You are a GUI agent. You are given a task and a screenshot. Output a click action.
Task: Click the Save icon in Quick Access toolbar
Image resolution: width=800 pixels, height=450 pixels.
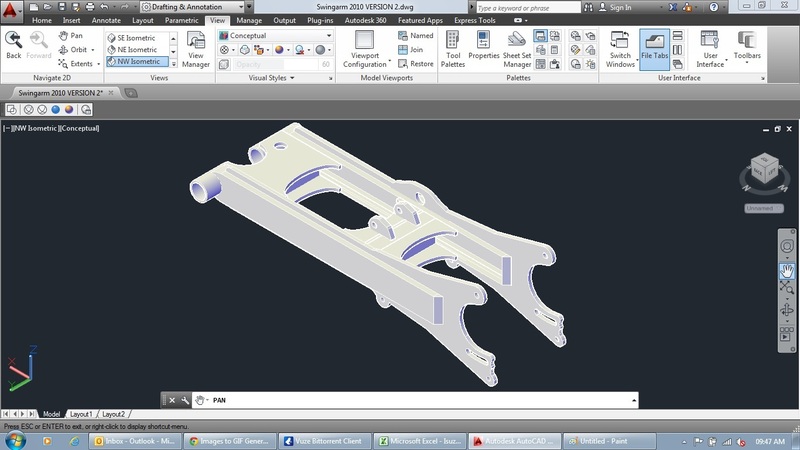62,7
